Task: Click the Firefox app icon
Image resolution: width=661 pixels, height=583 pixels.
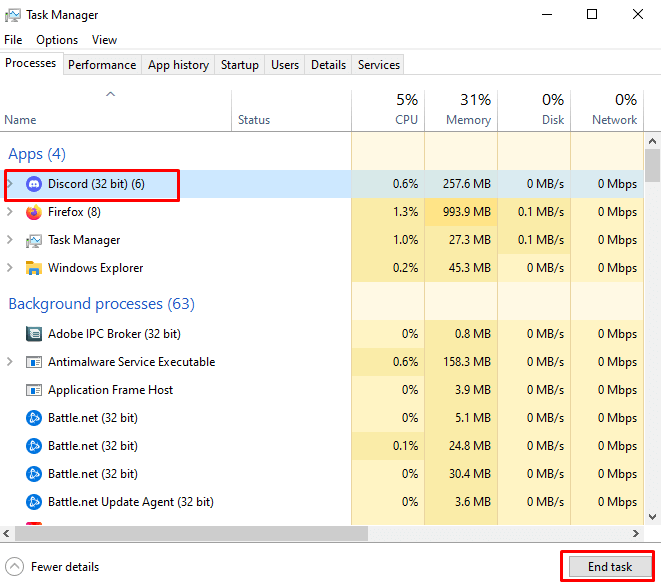Action: 34,212
